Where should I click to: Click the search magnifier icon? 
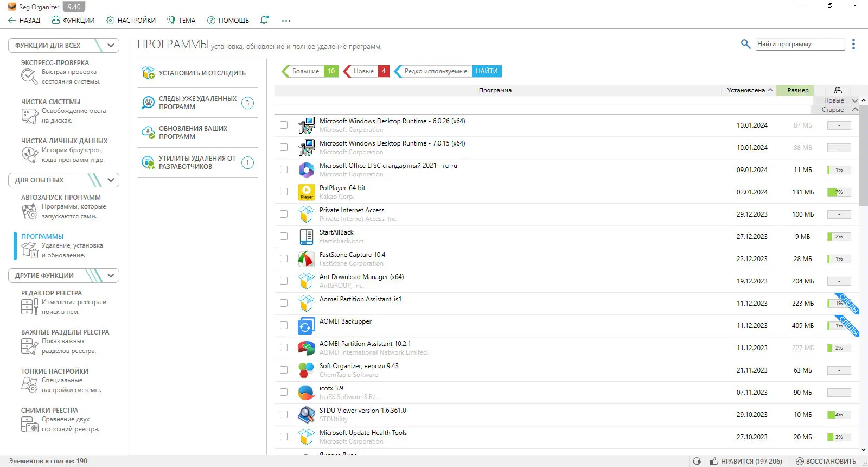pos(746,44)
